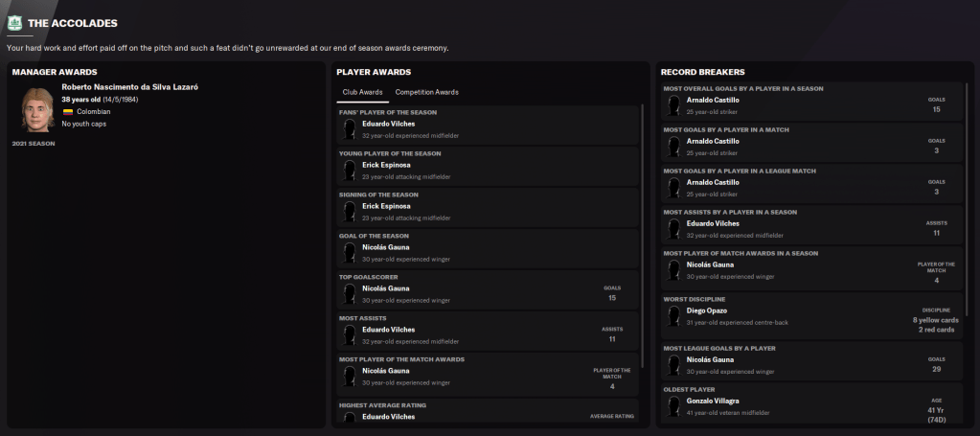Click the Top Goalscorer player silhouette icon
This screenshot has height=436, width=980.
tap(350, 294)
